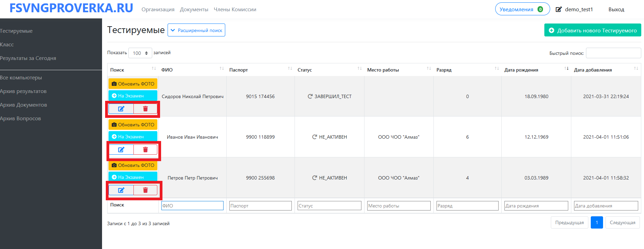Delete Сидоров Николай Петрович with trash icon

145,109
